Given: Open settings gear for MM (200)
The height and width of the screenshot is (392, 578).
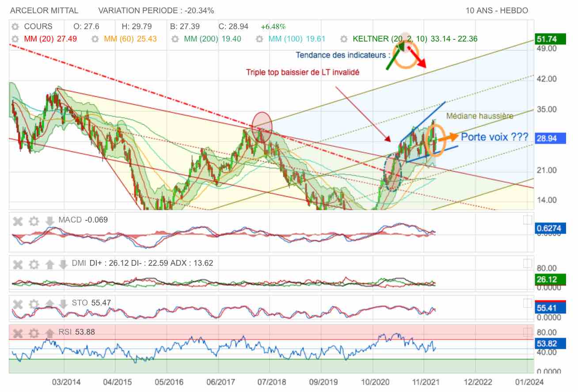Looking at the screenshot, I should (175, 39).
